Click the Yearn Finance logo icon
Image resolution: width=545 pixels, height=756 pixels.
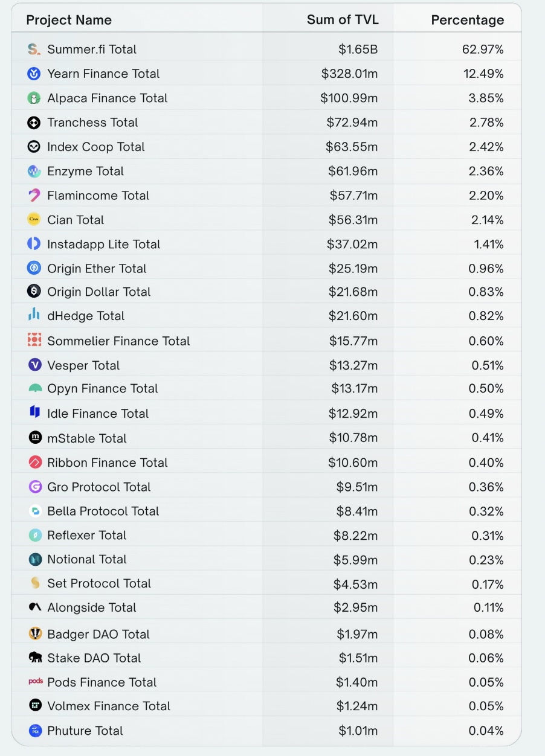pos(34,74)
